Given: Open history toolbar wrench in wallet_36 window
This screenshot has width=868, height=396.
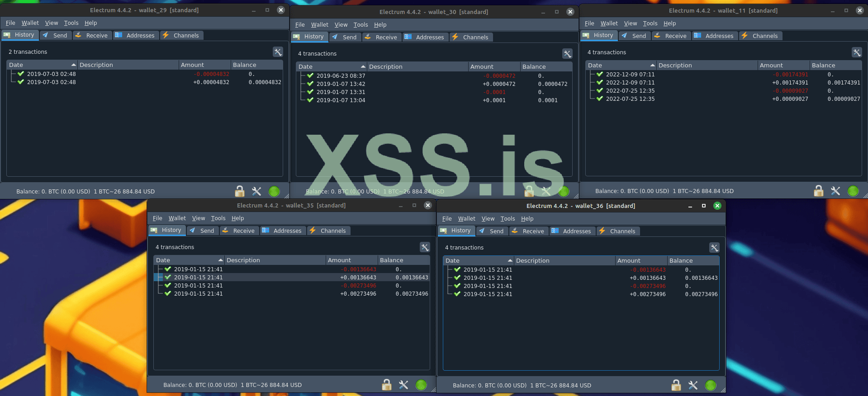Looking at the screenshot, I should pos(714,248).
